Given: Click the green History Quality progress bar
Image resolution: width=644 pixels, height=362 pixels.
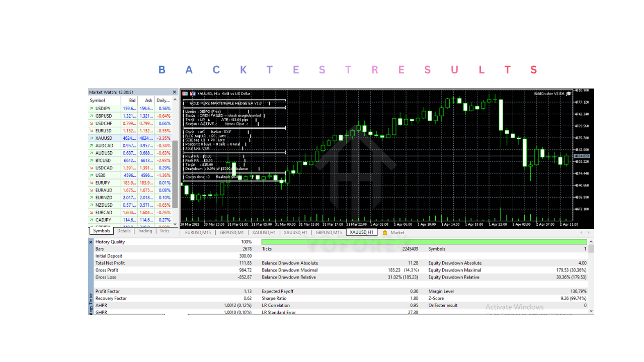Looking at the screenshot, I should [423, 242].
